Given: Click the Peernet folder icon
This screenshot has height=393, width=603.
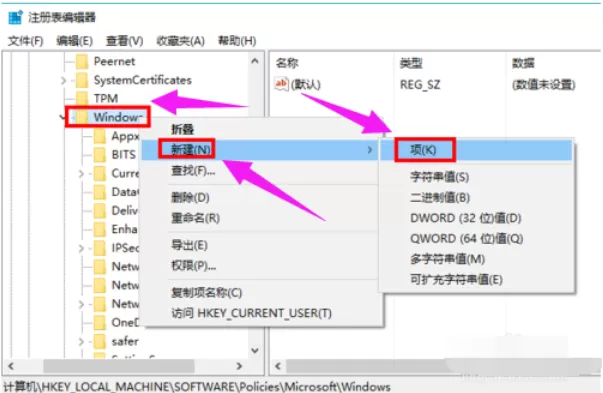Looking at the screenshot, I should pos(82,62).
